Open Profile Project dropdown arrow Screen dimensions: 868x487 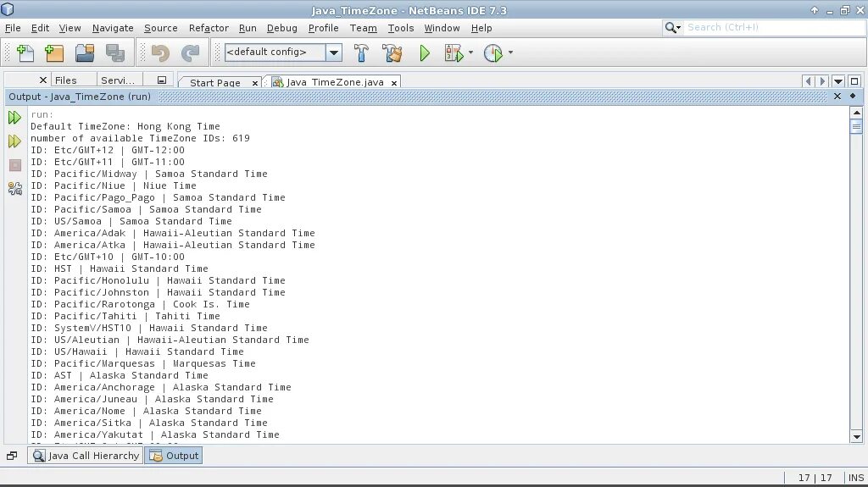coord(510,53)
